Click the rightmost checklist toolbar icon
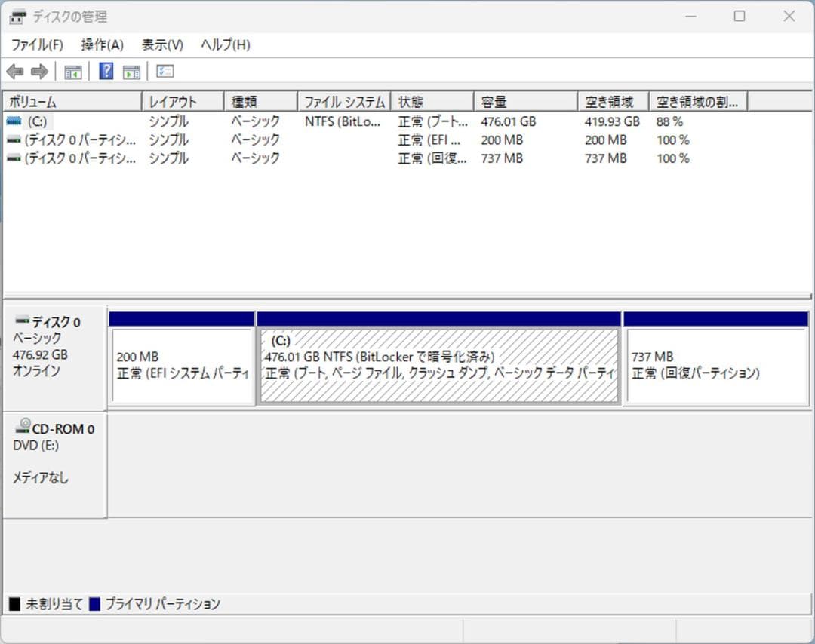The height and width of the screenshot is (644, 815). tap(165, 71)
